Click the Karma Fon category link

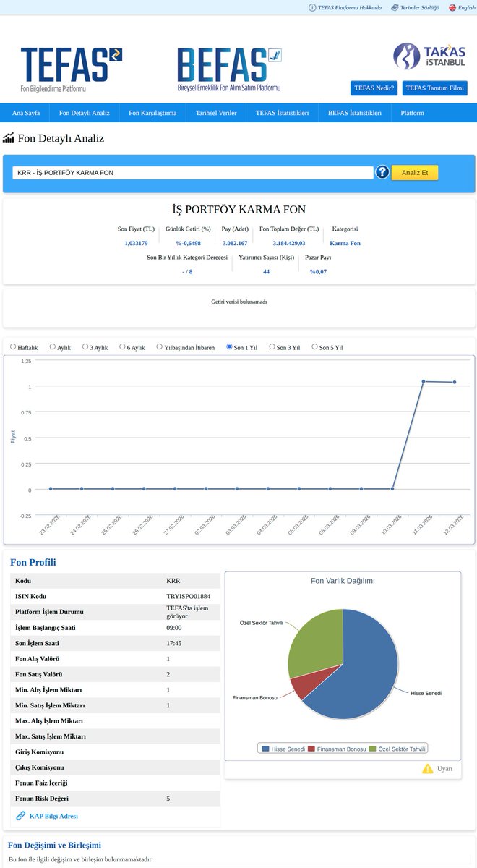pos(345,243)
